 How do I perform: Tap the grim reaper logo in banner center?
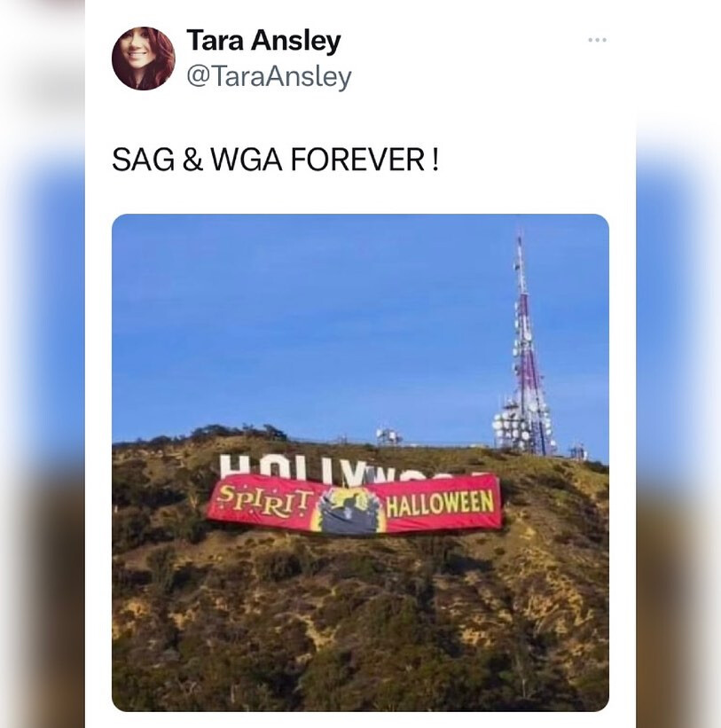(x=349, y=512)
